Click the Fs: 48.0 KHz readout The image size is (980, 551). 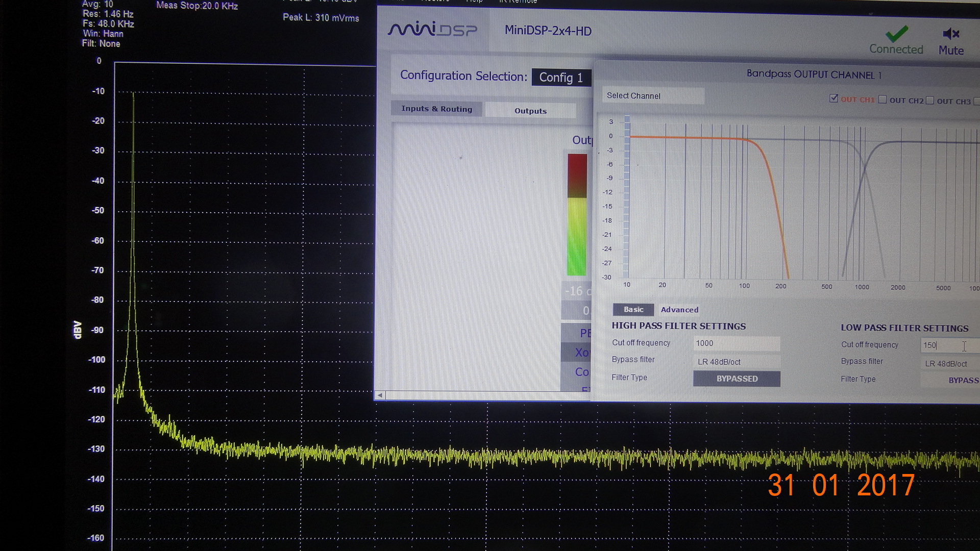click(x=108, y=24)
